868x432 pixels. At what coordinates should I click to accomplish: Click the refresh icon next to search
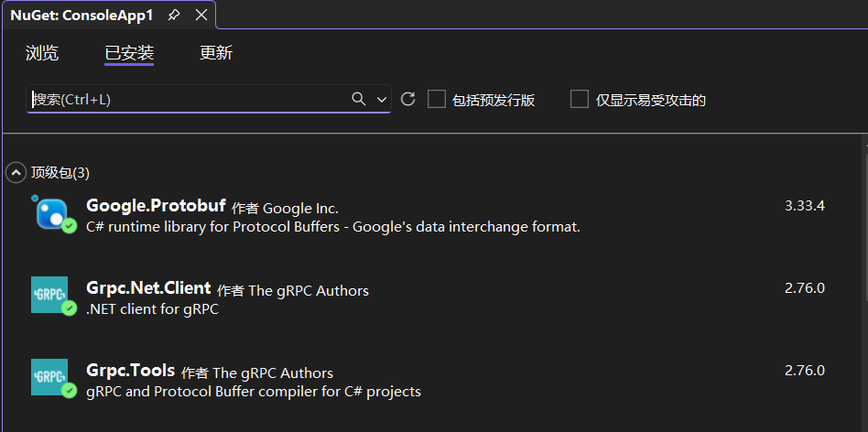click(x=408, y=99)
